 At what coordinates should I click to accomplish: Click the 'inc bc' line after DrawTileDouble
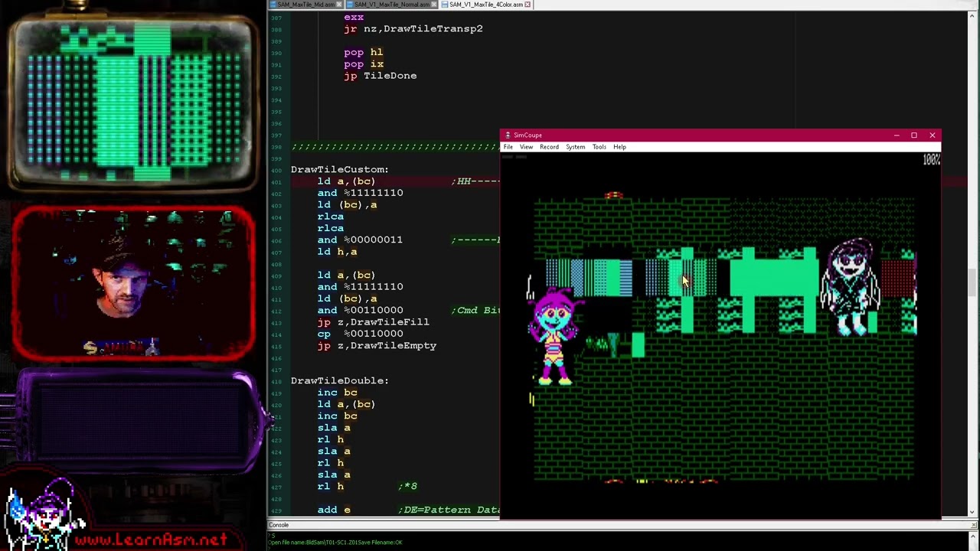click(337, 393)
